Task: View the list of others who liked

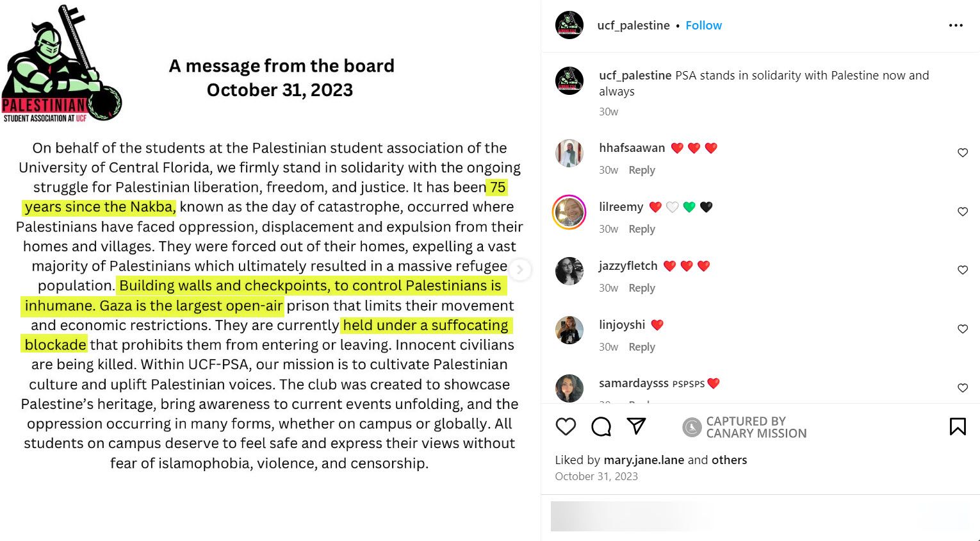Action: [x=729, y=460]
